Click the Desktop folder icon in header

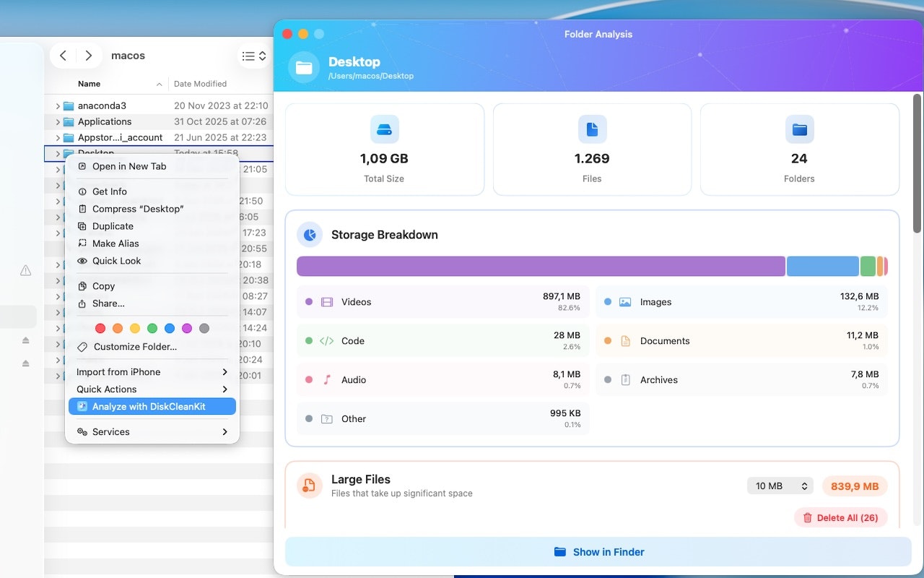coord(304,68)
